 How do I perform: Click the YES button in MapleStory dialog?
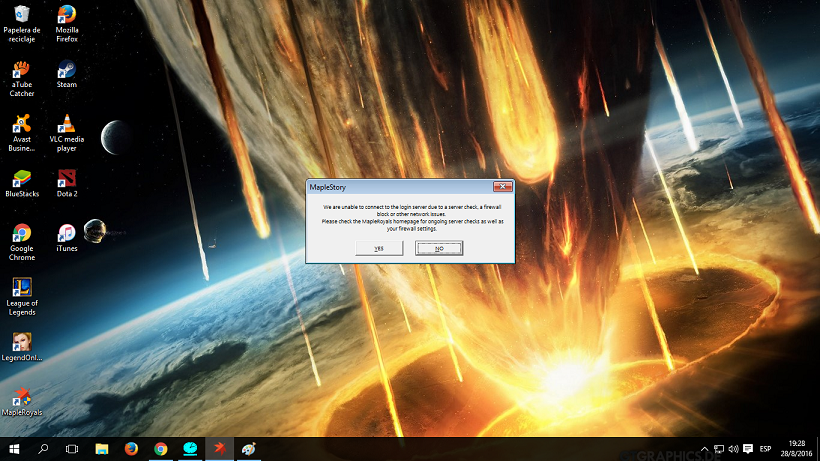379,248
